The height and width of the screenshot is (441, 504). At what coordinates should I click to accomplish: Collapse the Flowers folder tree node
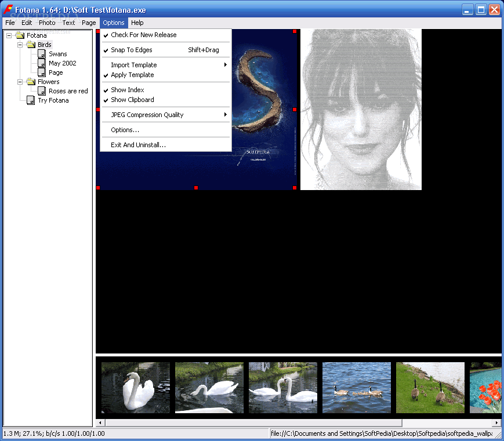pyautogui.click(x=20, y=82)
